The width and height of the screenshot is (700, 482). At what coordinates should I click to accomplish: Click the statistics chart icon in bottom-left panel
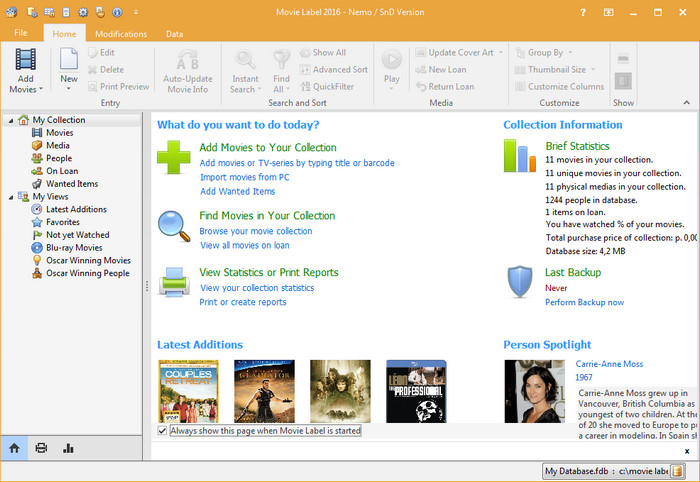click(68, 448)
